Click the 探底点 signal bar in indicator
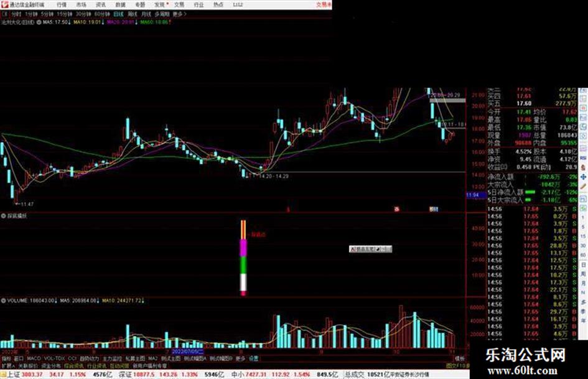This screenshot has height=379, width=588. pos(243,258)
